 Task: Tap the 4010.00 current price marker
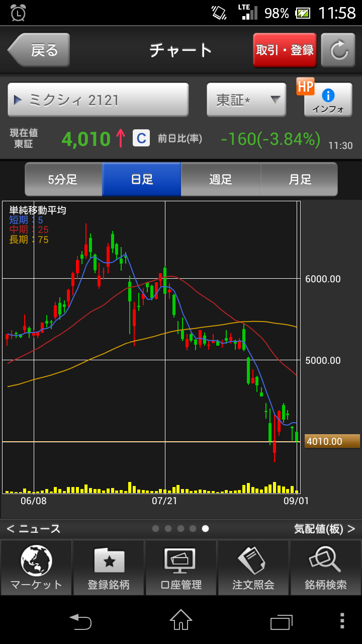(x=332, y=441)
